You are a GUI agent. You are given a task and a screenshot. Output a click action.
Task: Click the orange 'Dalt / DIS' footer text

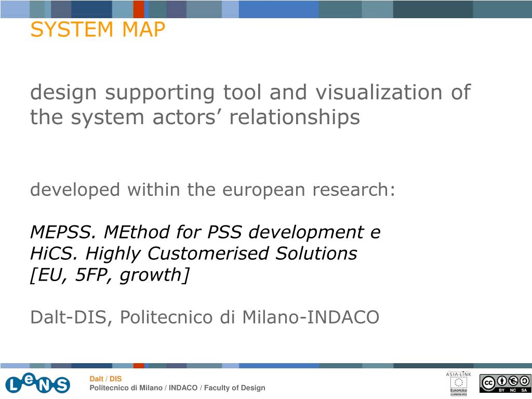coord(105,379)
